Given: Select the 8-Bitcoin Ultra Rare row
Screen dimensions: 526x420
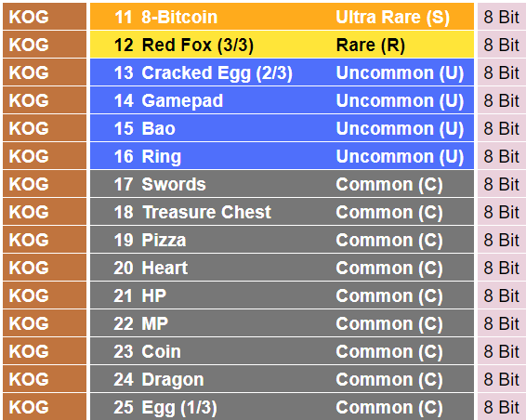Looking at the screenshot, I should (x=282, y=17).
